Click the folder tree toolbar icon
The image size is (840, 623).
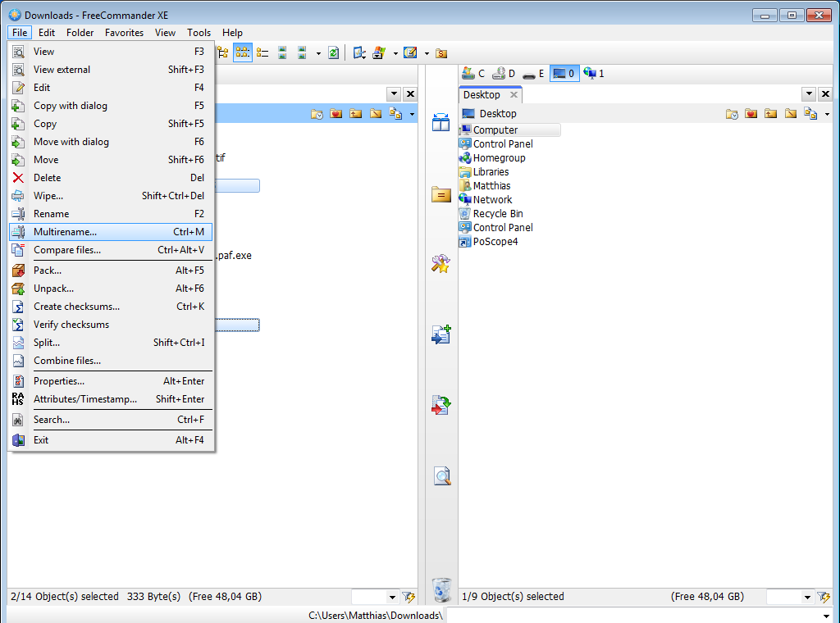coord(223,53)
